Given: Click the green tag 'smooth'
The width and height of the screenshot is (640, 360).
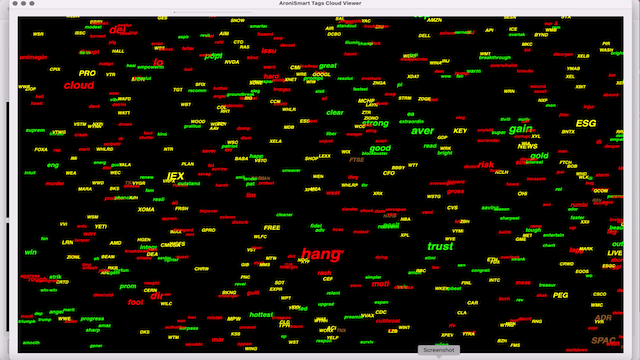Looking at the screenshot, I should click(x=31, y=343).
